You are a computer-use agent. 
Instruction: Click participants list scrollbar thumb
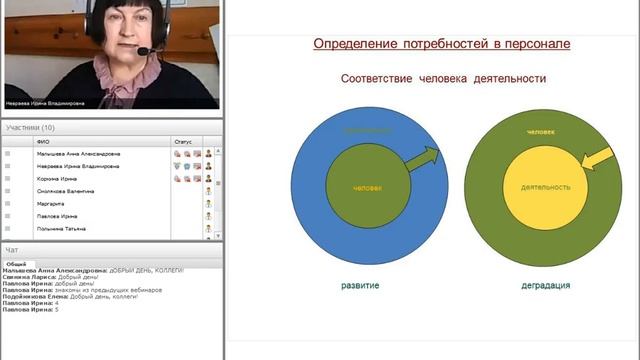218,183
